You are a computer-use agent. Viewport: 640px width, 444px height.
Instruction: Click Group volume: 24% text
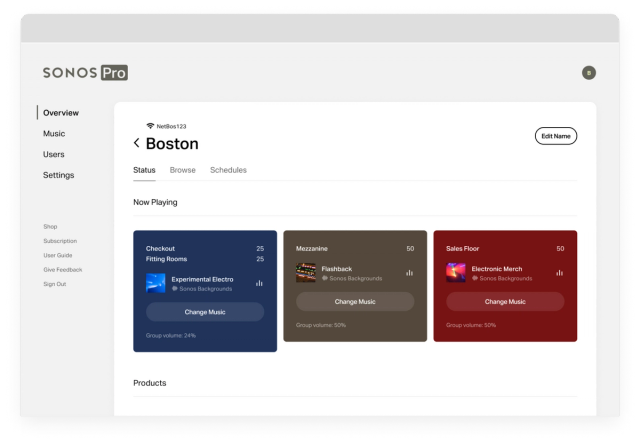(171, 335)
